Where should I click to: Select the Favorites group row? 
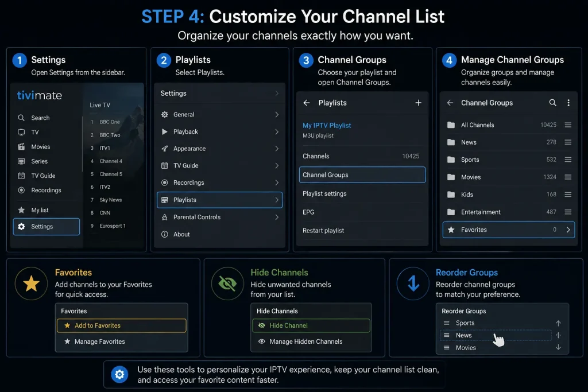pyautogui.click(x=509, y=230)
